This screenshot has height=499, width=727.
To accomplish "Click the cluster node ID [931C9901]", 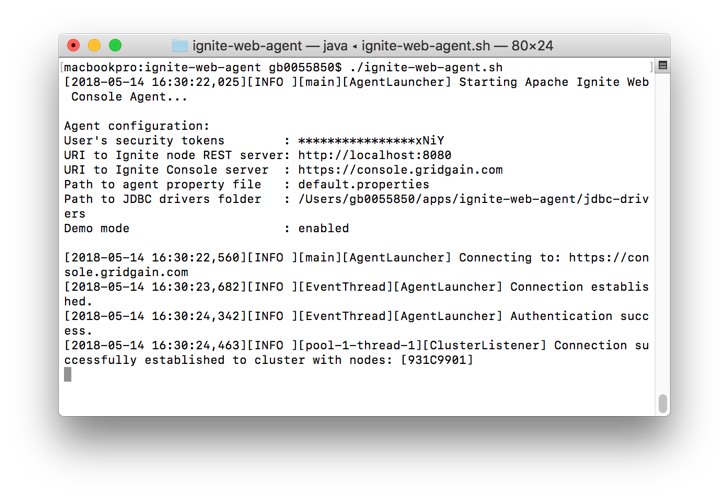I will point(437,360).
